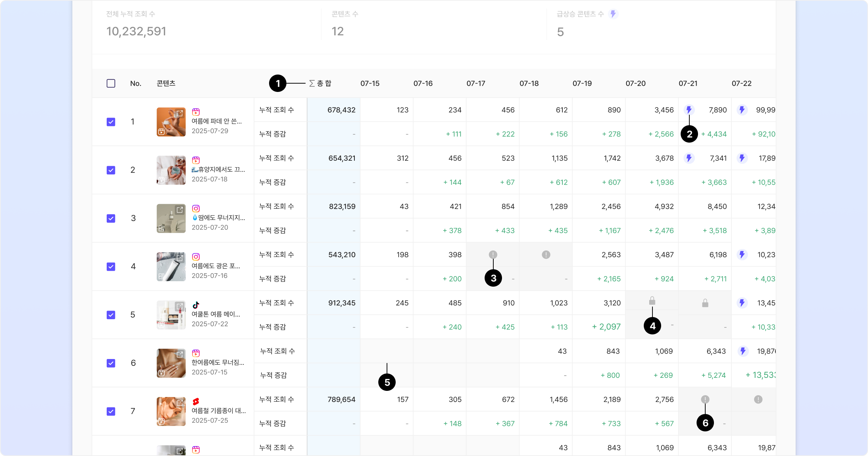Uncheck the checkbox for row 1
868x456 pixels.
pyautogui.click(x=111, y=122)
